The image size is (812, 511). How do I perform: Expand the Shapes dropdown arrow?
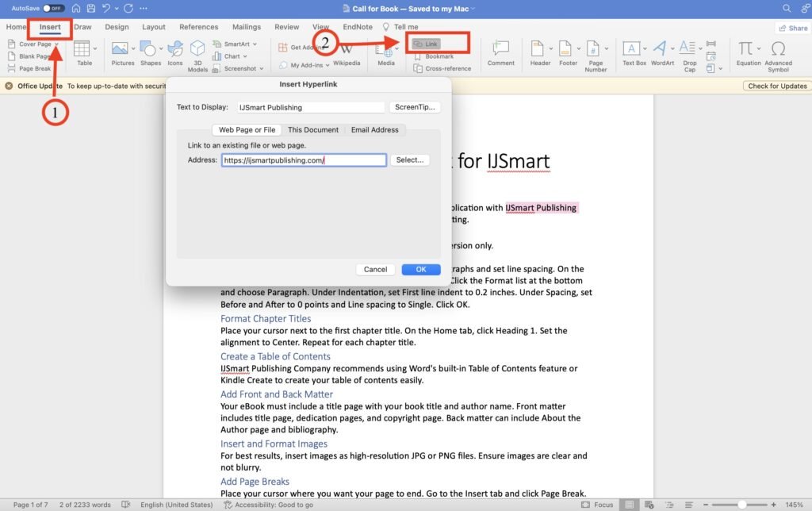161,48
